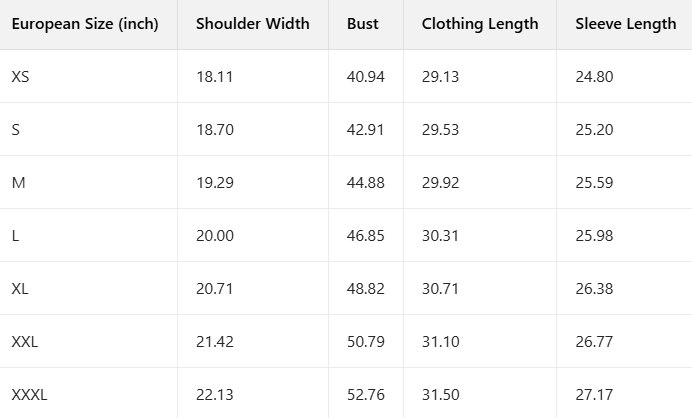The width and height of the screenshot is (692, 418).
Task: Select the Clothing Length header cell
Action: pos(480,24)
